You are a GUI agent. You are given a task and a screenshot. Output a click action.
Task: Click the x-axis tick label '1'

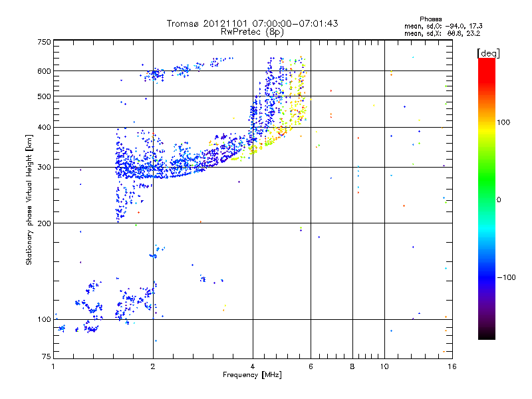[x=53, y=366]
